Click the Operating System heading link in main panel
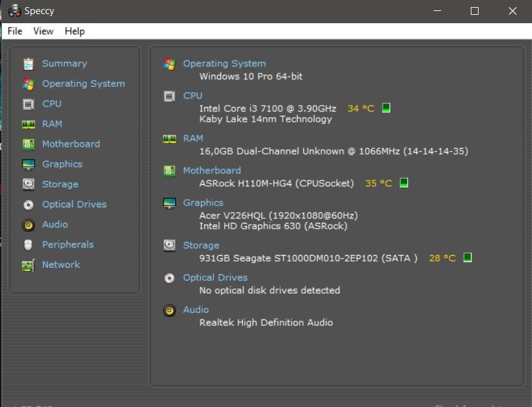532x407 pixels. click(x=224, y=64)
